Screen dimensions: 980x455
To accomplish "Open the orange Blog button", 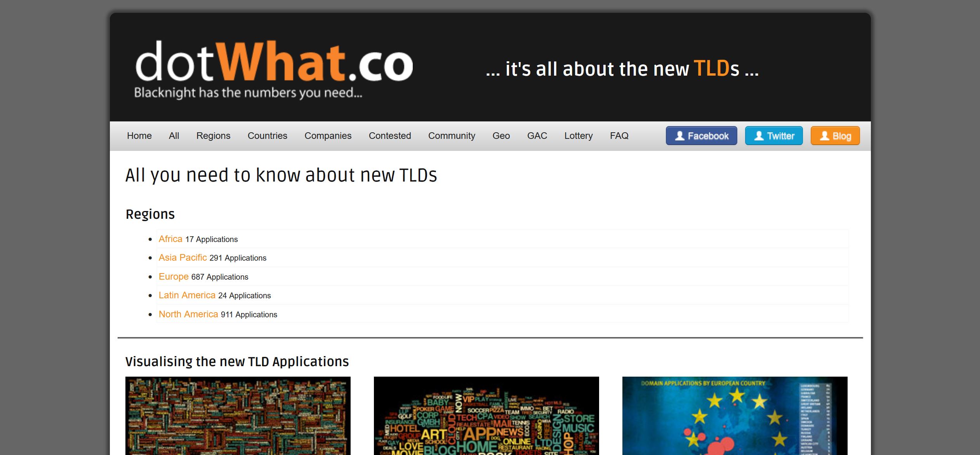I will [x=835, y=136].
